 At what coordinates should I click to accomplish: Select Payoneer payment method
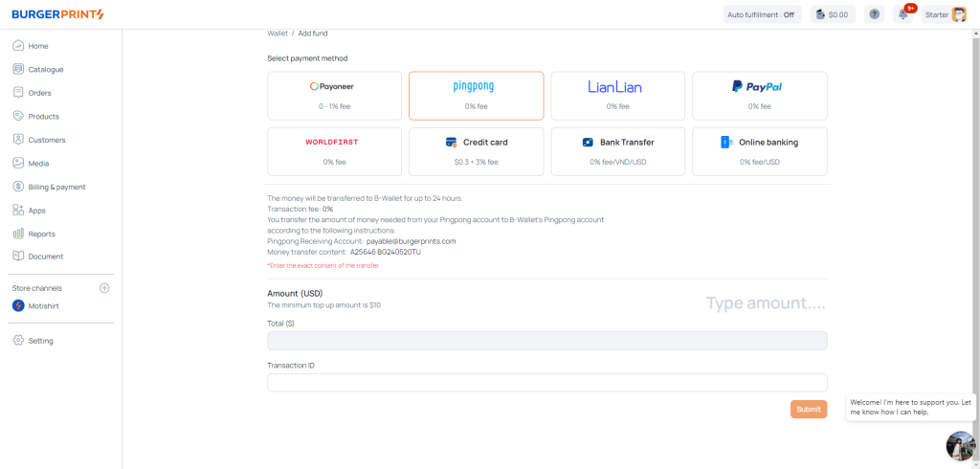[334, 96]
